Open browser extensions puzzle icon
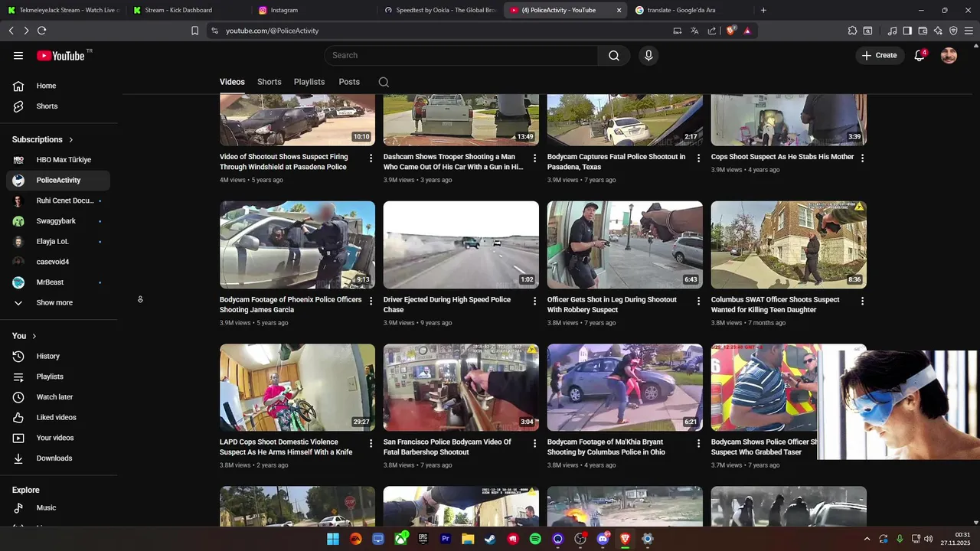This screenshot has height=551, width=980. (852, 31)
